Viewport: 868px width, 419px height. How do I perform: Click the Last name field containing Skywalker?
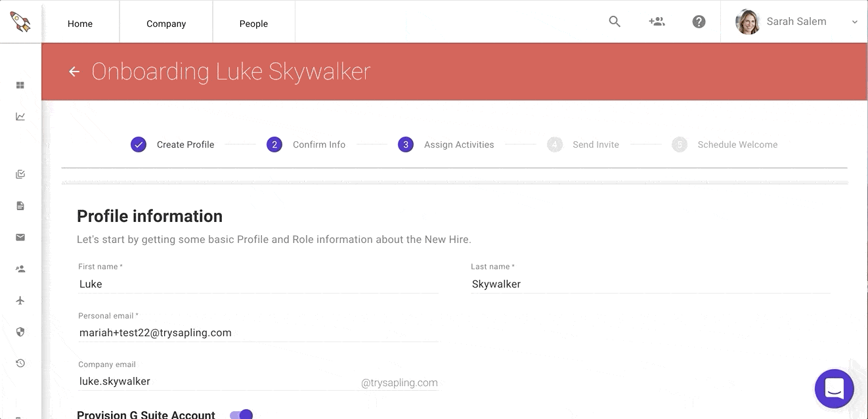(651, 284)
